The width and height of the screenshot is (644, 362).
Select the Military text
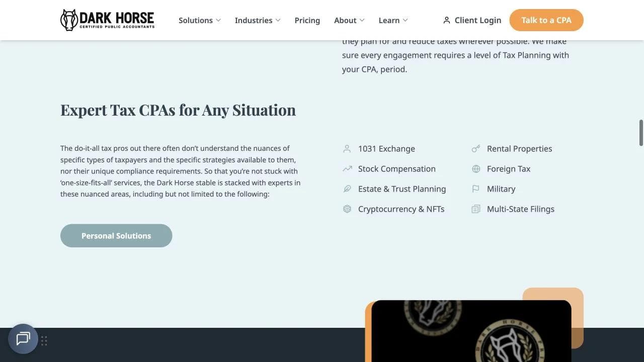[501, 189]
